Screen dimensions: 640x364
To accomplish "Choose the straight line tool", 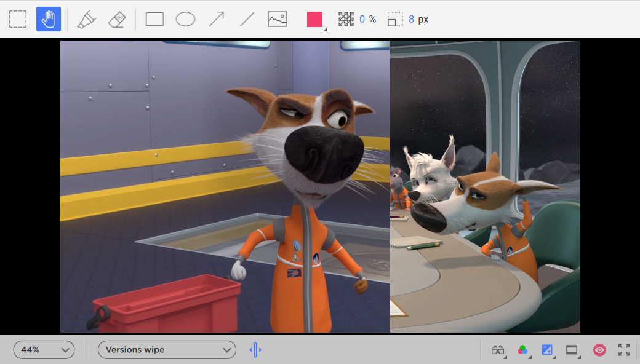I will coord(247,19).
